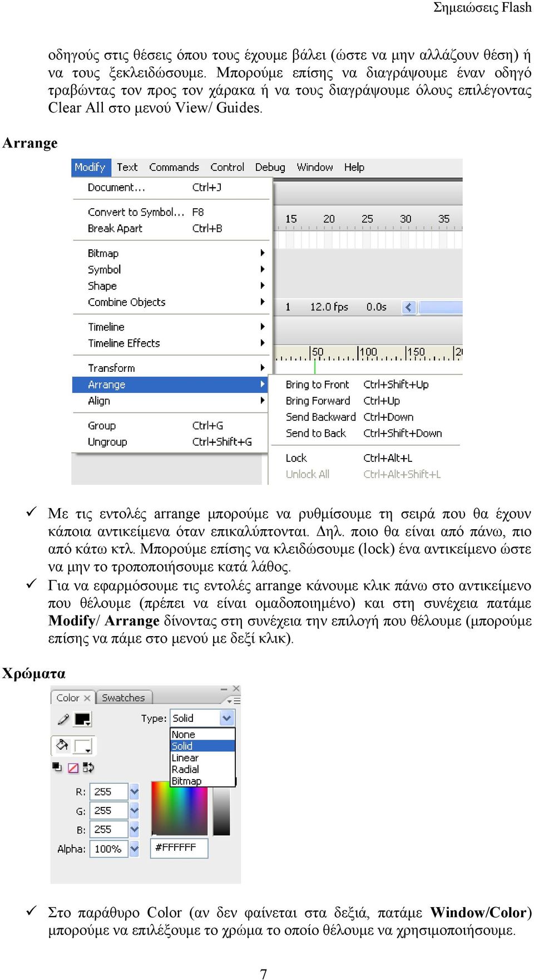The image size is (534, 980).
Task: Choose Convert to Symbol...
Action: click(171, 212)
